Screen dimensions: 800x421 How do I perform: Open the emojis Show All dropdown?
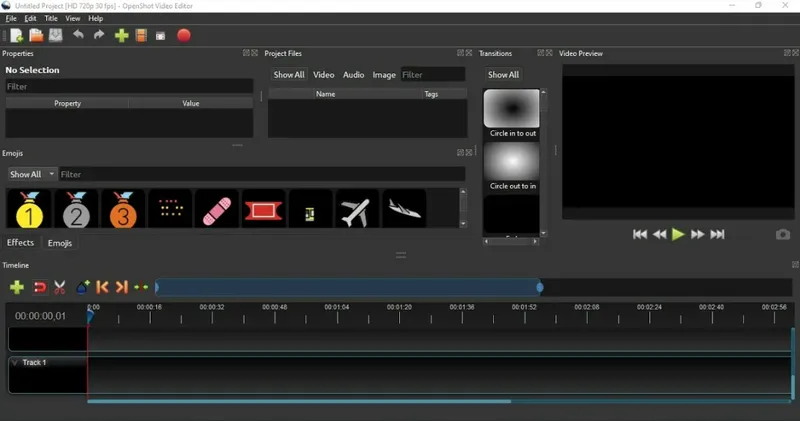[32, 174]
